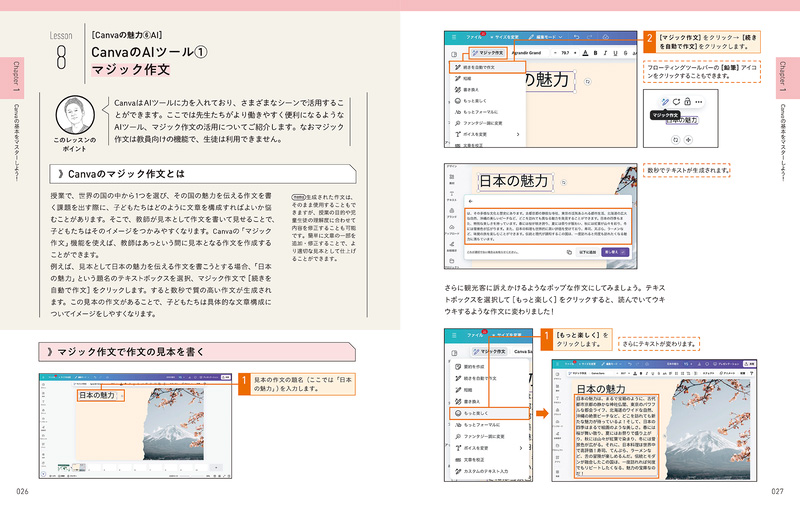Click 共有 button in rewritten result screenshot
800x510 pixels.
[749, 364]
